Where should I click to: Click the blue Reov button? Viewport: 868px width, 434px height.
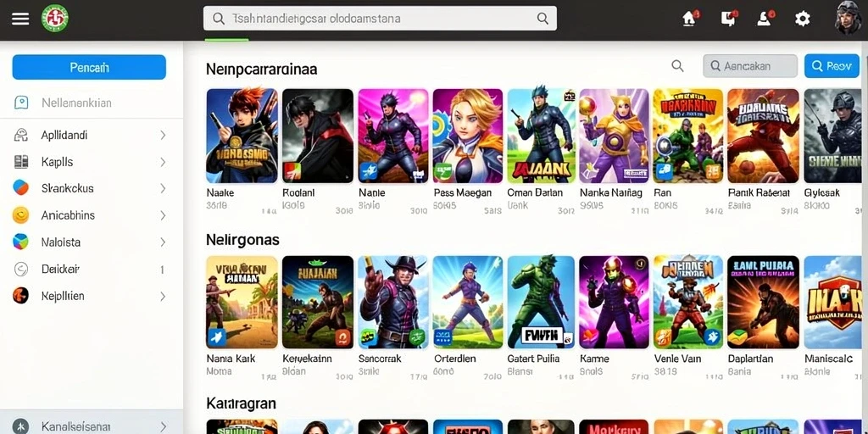pos(832,66)
